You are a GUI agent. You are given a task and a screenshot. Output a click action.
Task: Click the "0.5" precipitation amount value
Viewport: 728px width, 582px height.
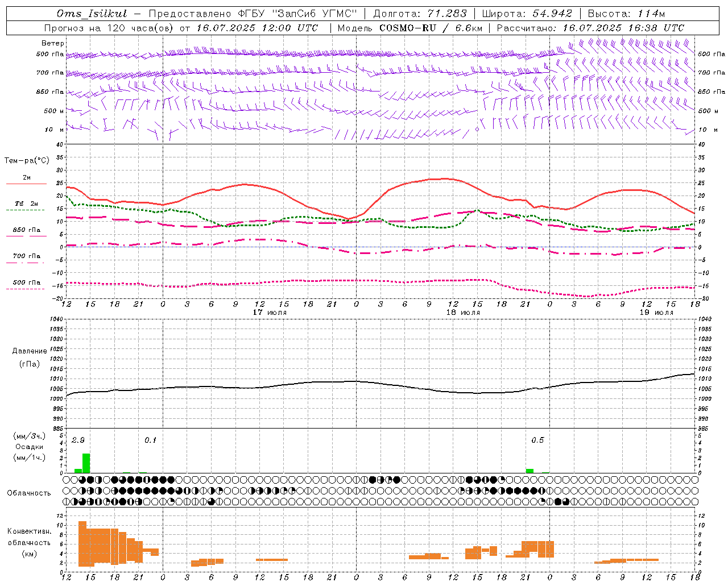pos(537,440)
